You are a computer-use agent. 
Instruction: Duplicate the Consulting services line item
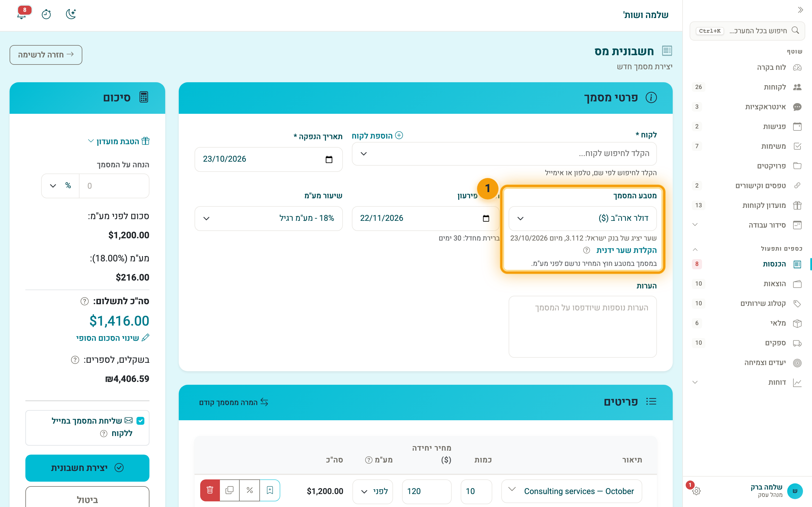[230, 490]
